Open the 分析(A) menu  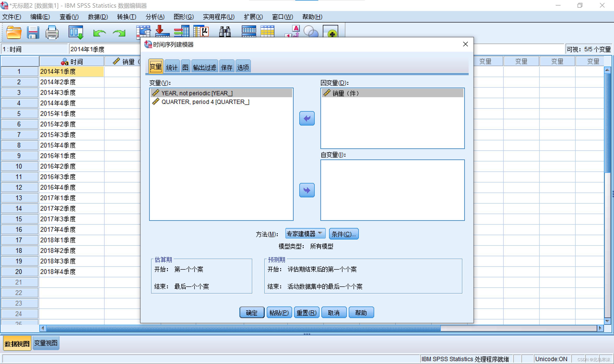click(x=155, y=17)
